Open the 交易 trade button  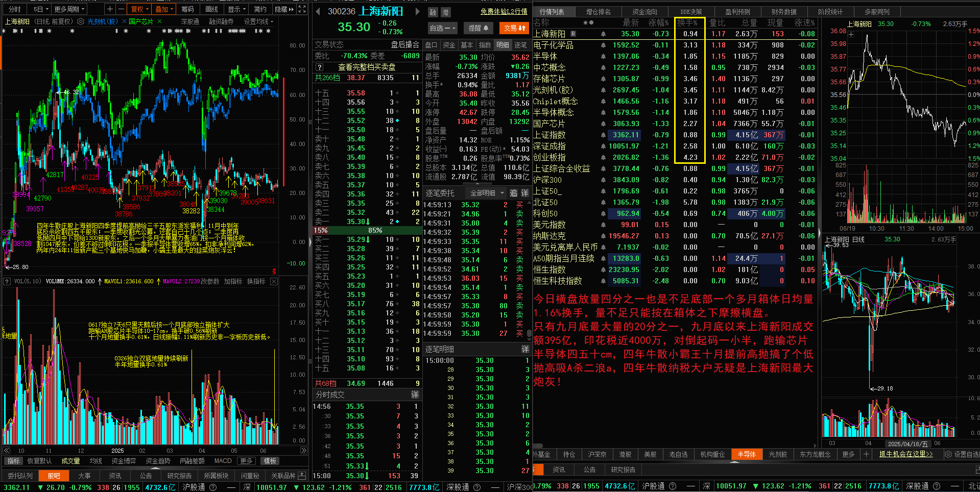click(514, 28)
